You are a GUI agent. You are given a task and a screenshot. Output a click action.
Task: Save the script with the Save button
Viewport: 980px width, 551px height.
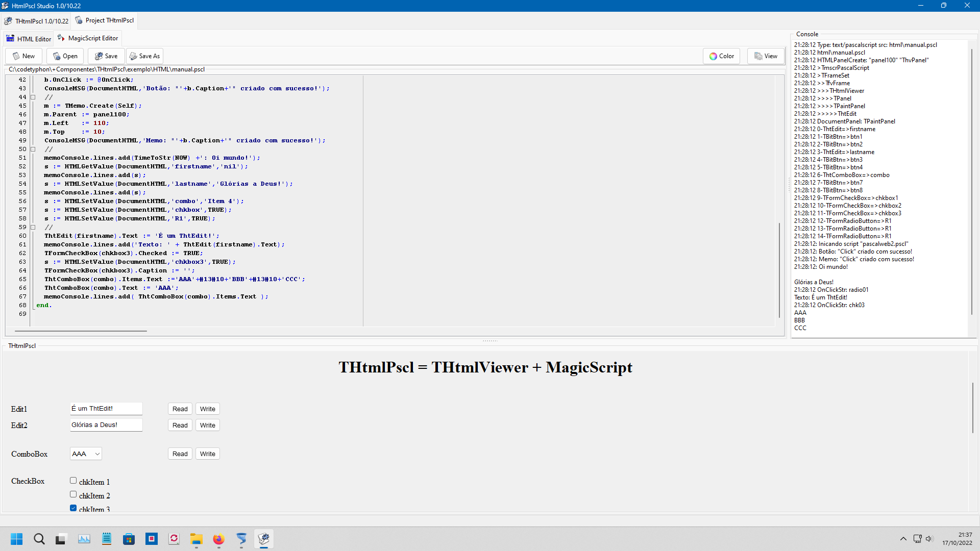(106, 56)
